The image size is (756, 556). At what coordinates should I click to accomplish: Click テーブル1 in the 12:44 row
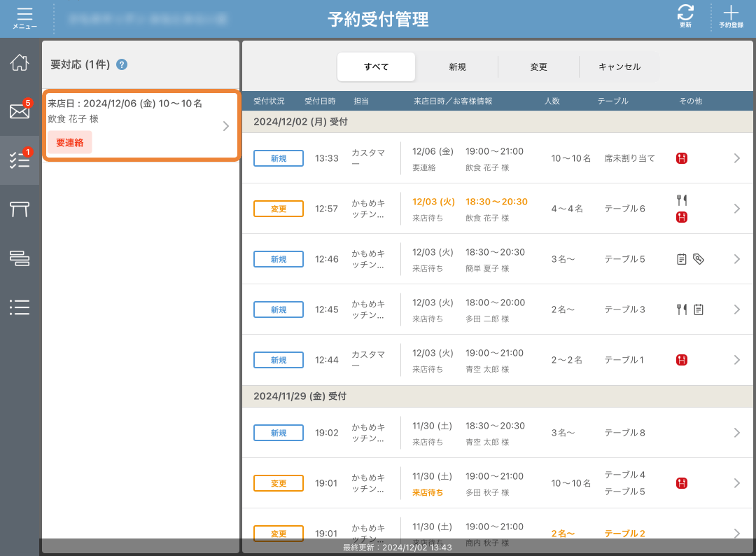(624, 360)
